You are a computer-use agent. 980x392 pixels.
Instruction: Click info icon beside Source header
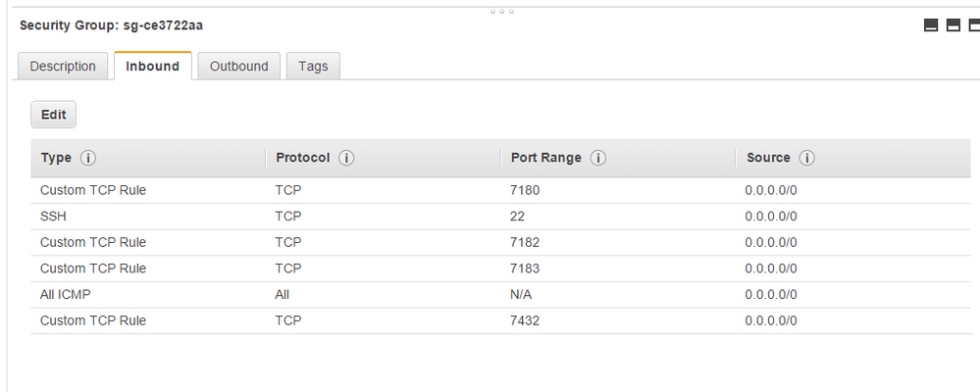tap(806, 158)
